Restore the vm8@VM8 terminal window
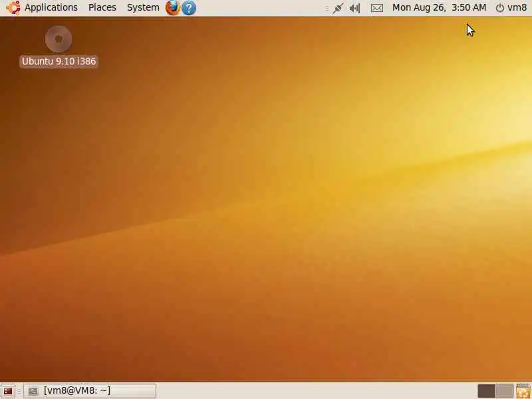532x399 pixels. coord(90,391)
